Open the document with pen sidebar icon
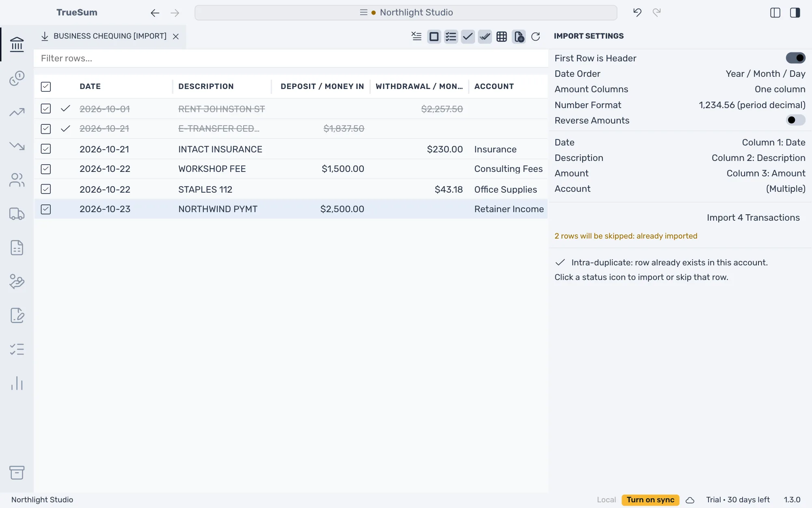Screen dimensions: 812x508 17,315
